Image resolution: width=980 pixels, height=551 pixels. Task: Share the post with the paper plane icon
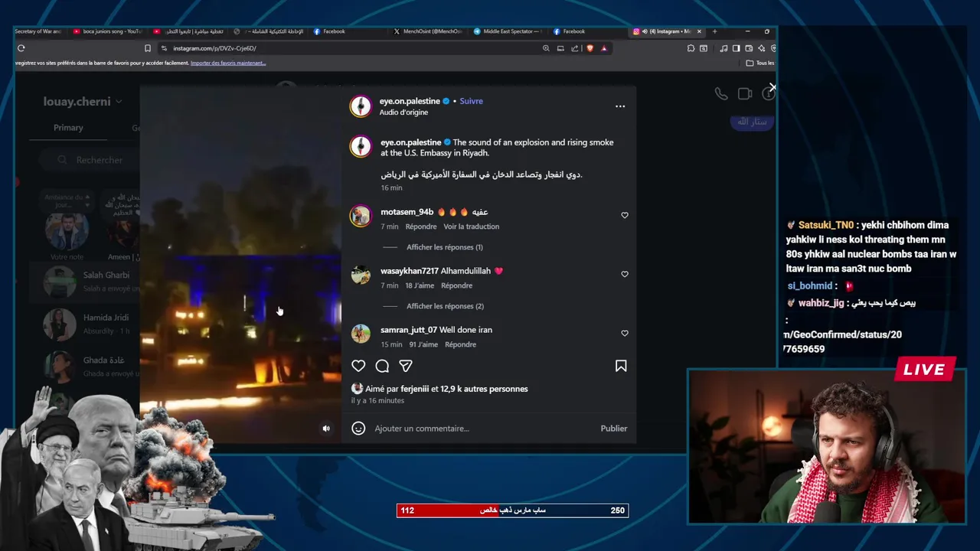click(x=406, y=366)
